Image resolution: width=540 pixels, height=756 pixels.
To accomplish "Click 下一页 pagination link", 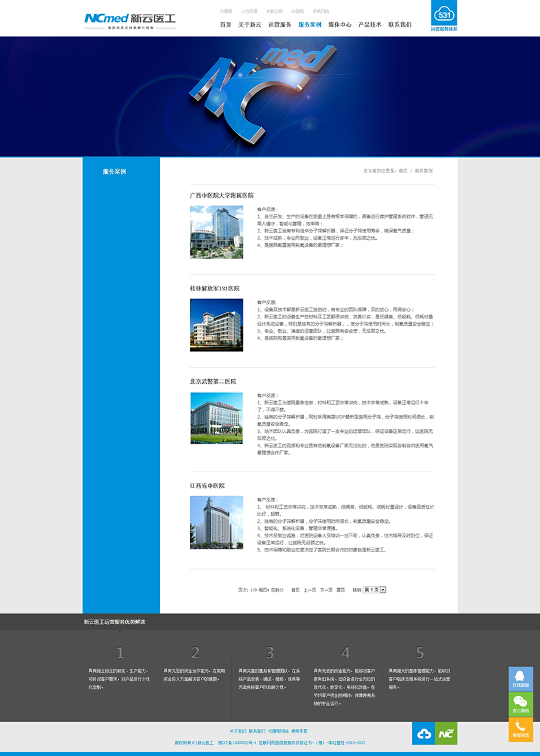I will coord(326,589).
